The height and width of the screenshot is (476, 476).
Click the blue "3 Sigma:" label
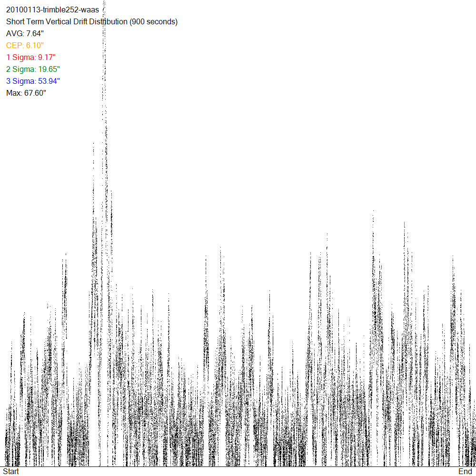21,81
